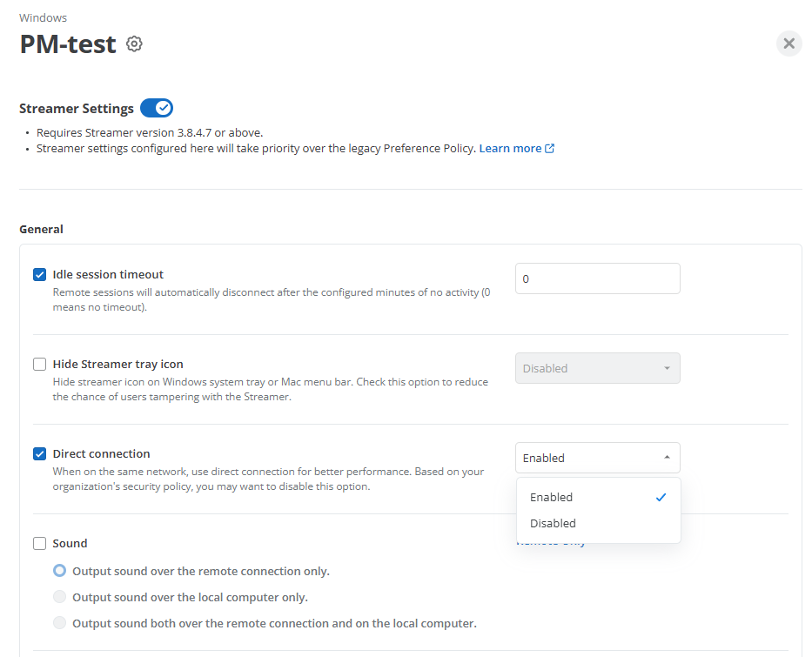Viewport: 812px width, 657px height.
Task: Select output sound over local computer only
Action: tap(59, 596)
